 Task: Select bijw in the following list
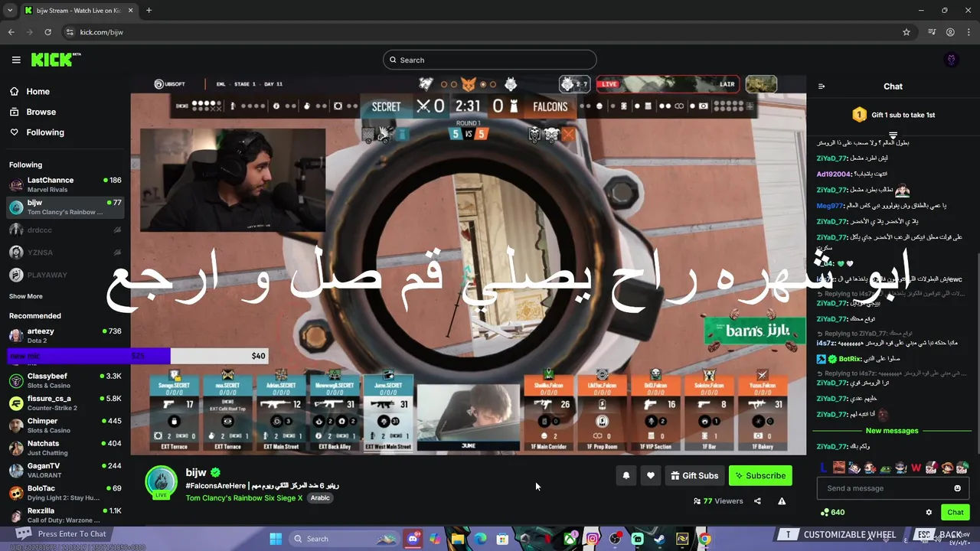coord(65,207)
